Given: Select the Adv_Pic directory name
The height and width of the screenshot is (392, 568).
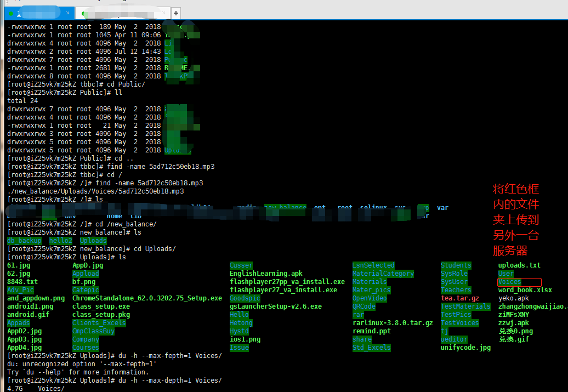Looking at the screenshot, I should (21, 290).
